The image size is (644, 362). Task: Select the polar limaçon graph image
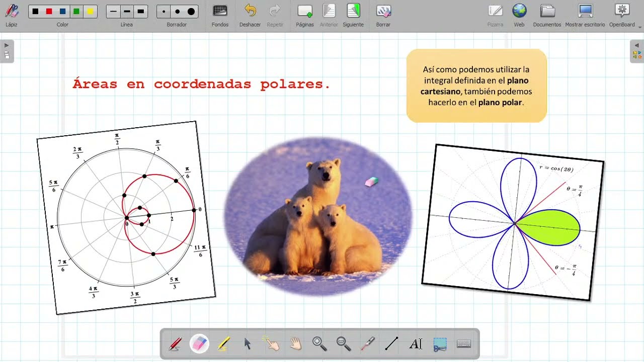tap(126, 218)
